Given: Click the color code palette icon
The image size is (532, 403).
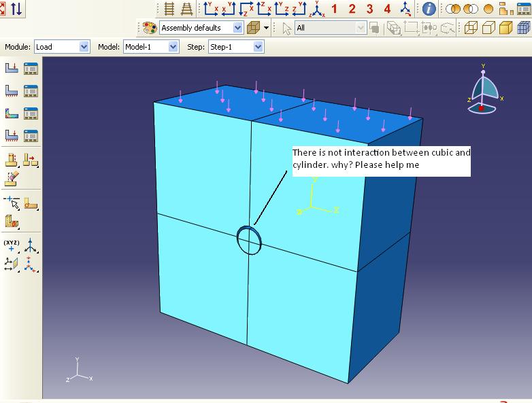Looking at the screenshot, I should pyautogui.click(x=150, y=28).
